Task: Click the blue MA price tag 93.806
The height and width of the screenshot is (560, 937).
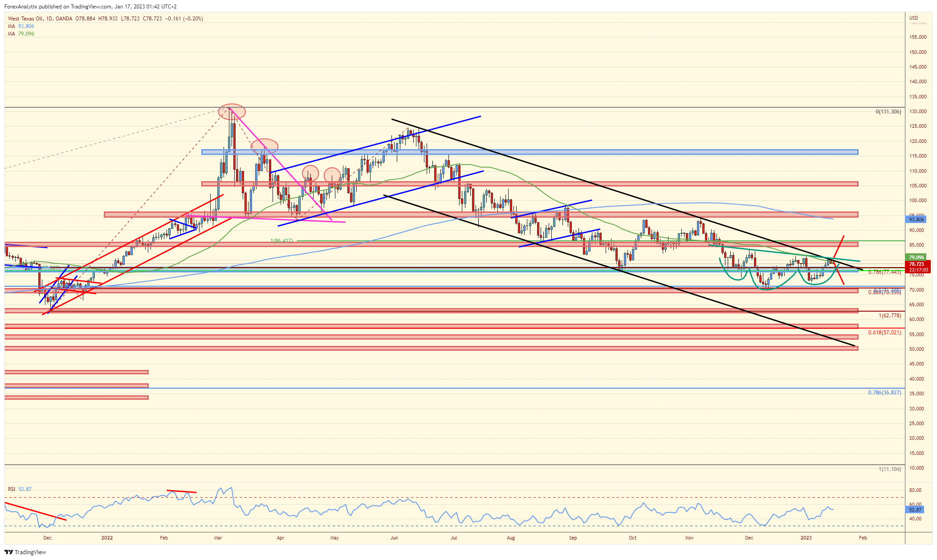Action: coord(916,219)
